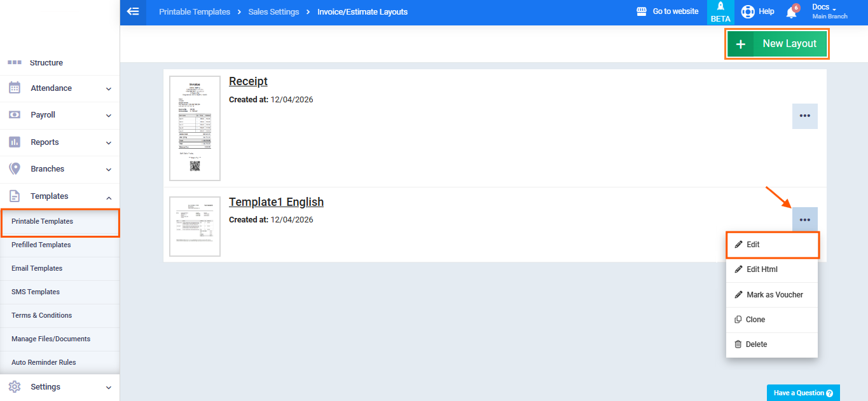Open the notifications bell icon
868x401 pixels.
(x=791, y=12)
